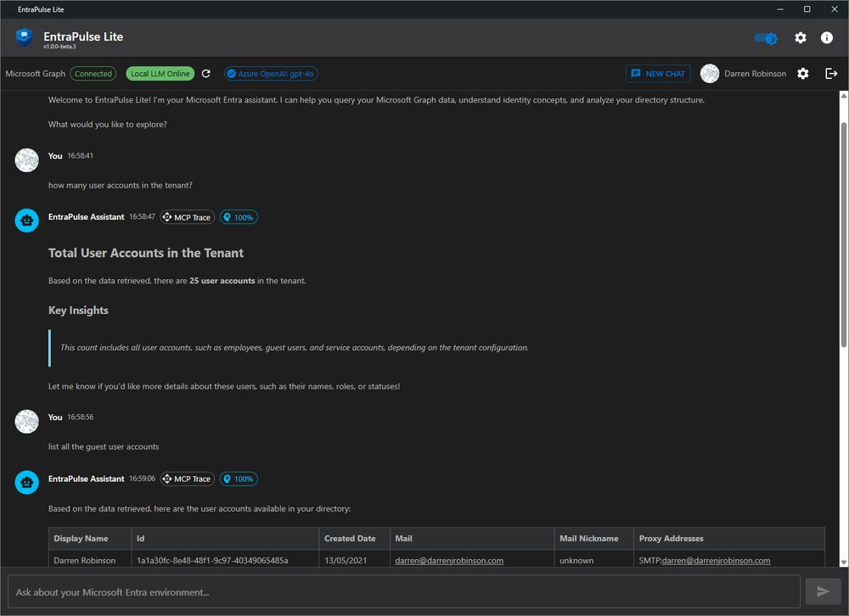Image resolution: width=849 pixels, height=616 pixels.
Task: Open the darren@darrenjrobinson.com link in Mail column
Action: (x=449, y=560)
